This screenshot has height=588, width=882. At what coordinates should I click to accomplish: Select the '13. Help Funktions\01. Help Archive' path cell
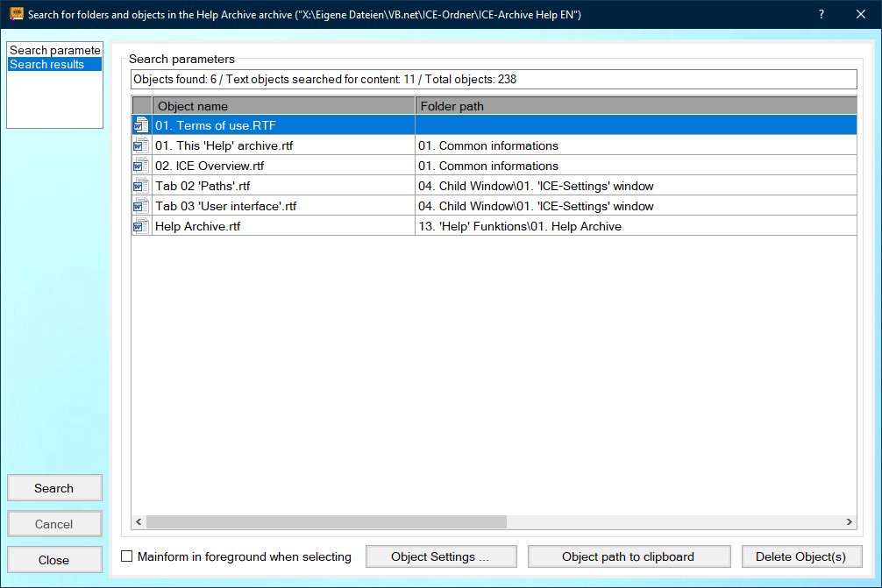[635, 226]
